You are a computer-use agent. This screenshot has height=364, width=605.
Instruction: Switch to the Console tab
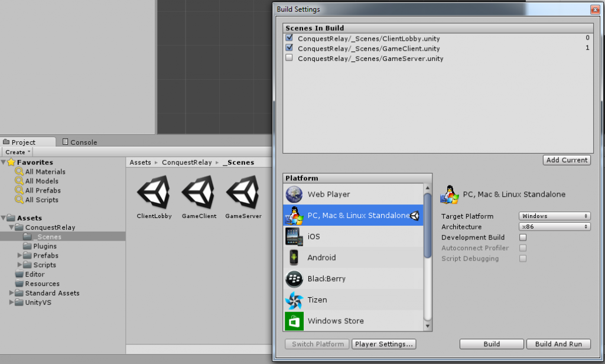(80, 142)
